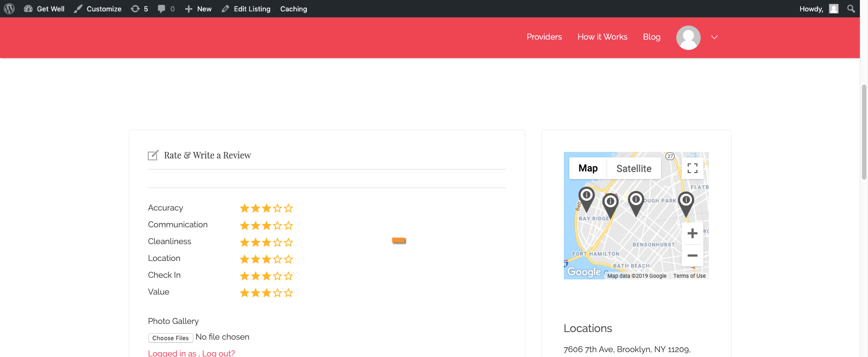868x357 pixels.
Task: Set Check In rating to two stars
Action: tap(256, 276)
